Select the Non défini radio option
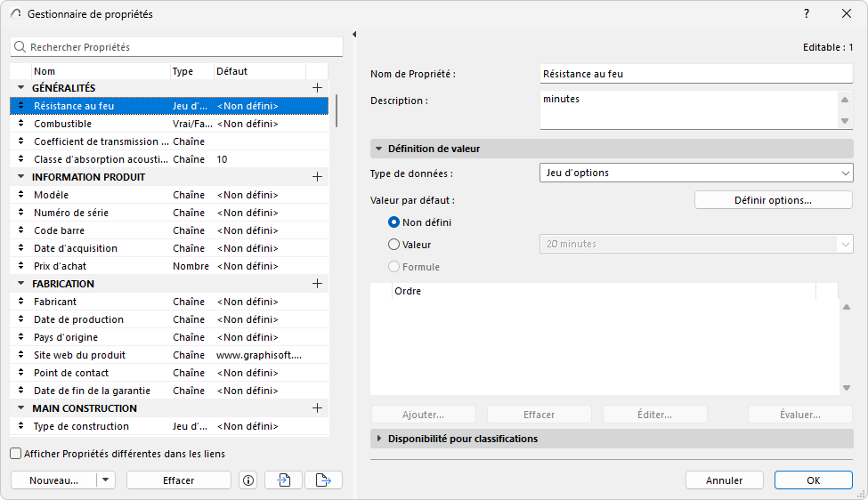 [x=394, y=222]
